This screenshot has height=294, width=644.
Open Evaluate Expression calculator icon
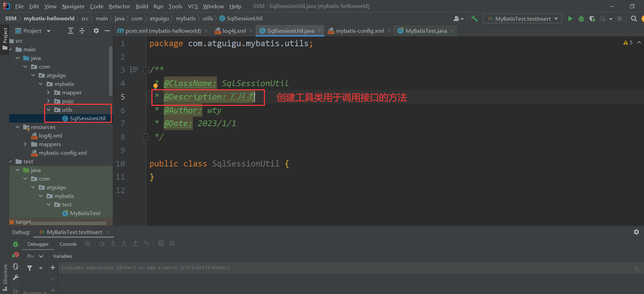pyautogui.click(x=161, y=244)
